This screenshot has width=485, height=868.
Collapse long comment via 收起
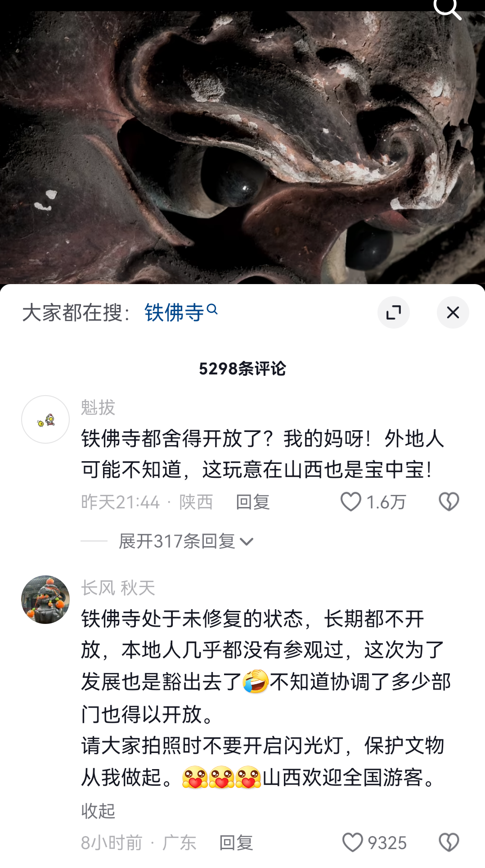coord(98,811)
